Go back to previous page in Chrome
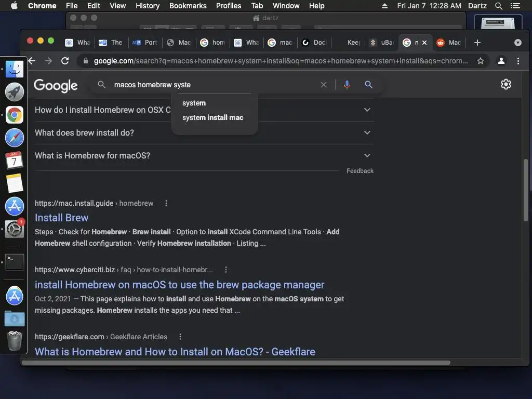 (x=32, y=61)
